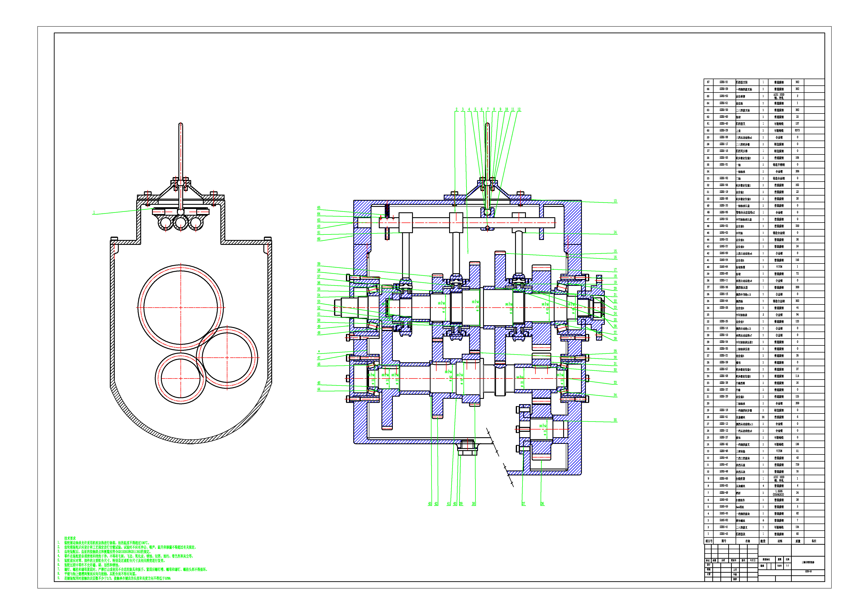Screen dimensions: 868x614
Task: Click part callout number 35 at right
Action: (x=615, y=420)
